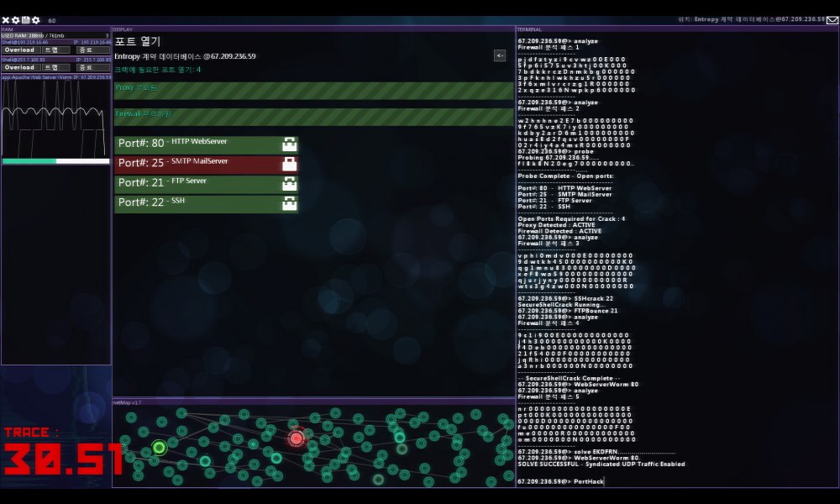Select the bright green home node in netMap
This screenshot has height=504, width=840.
click(x=159, y=447)
